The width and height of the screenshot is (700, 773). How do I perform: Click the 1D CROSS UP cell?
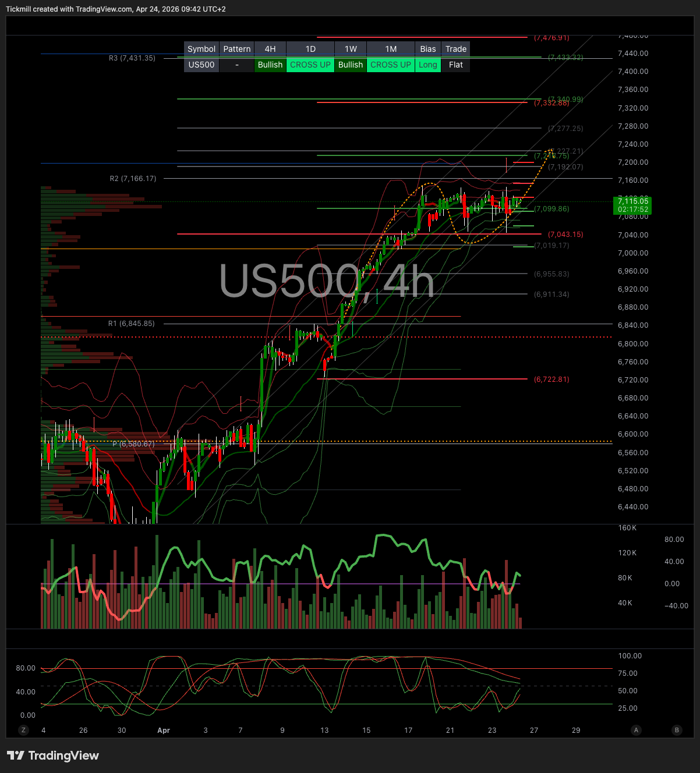pyautogui.click(x=310, y=65)
